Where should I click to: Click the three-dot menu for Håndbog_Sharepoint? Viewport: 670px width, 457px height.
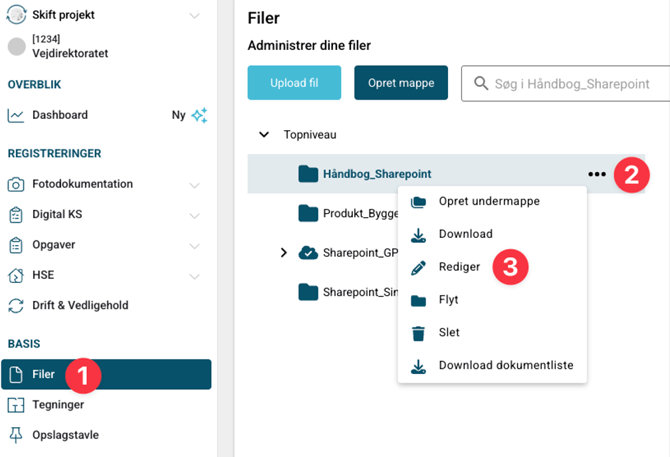pos(597,174)
